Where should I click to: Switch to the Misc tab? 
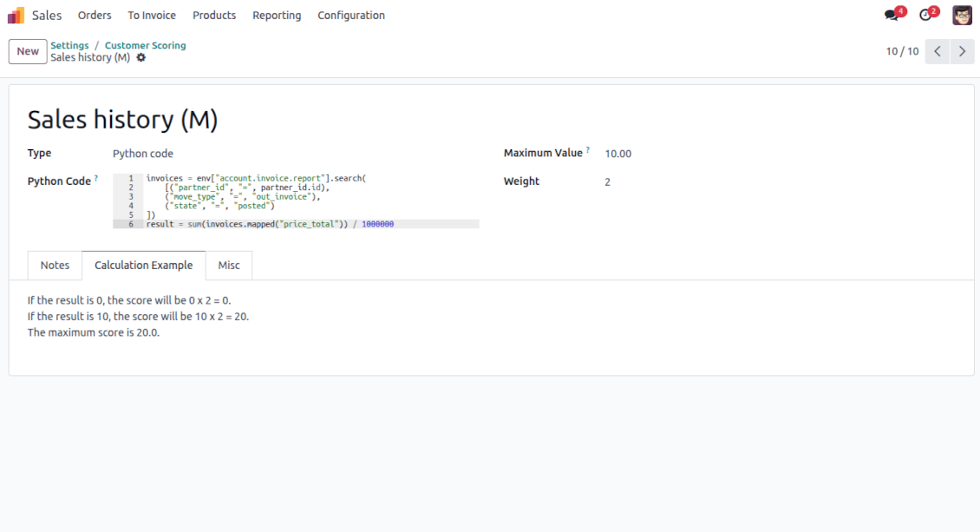tap(229, 266)
